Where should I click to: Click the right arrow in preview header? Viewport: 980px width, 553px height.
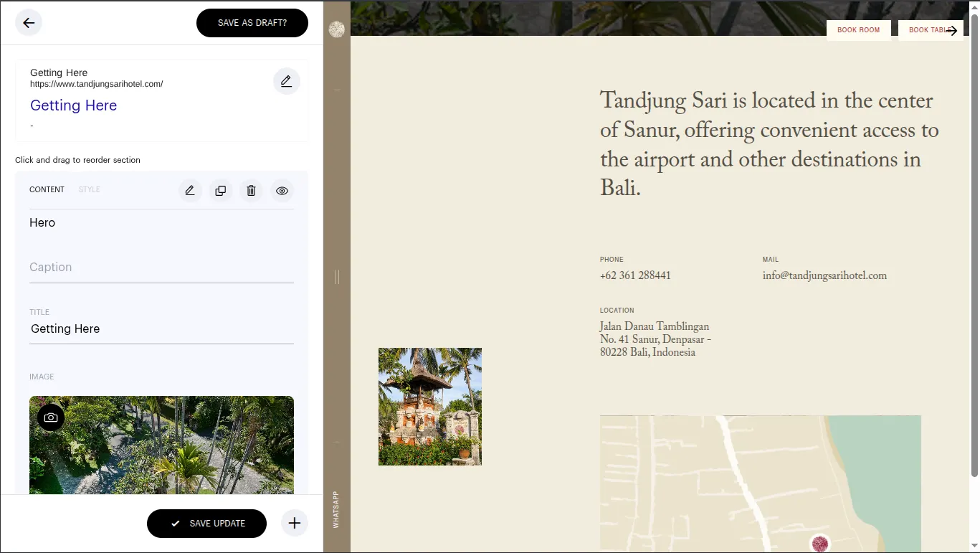click(951, 30)
